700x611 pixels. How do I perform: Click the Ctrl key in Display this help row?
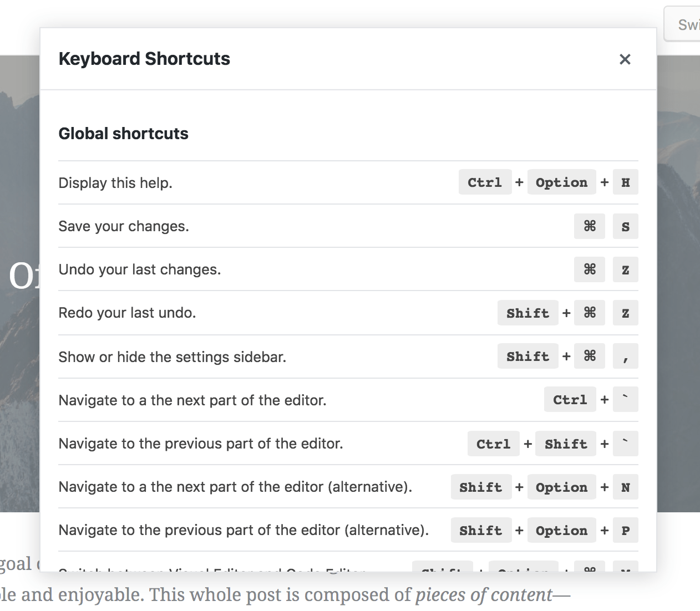click(485, 182)
